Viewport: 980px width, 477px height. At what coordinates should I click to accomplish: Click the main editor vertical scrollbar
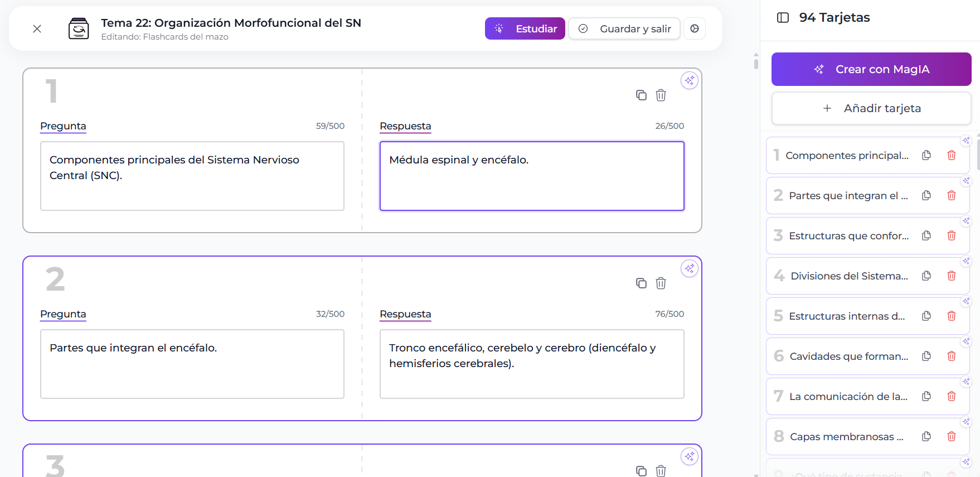pos(755,61)
